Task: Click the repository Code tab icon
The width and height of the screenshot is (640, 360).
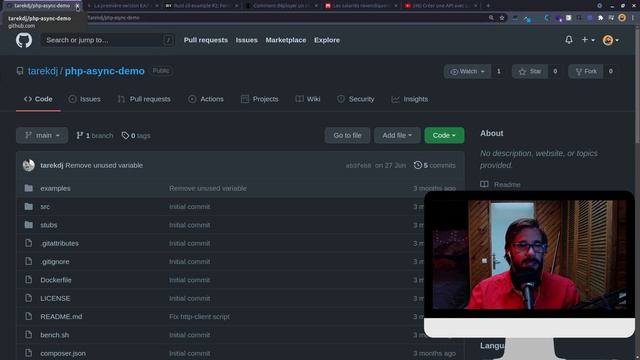Action: tap(27, 99)
